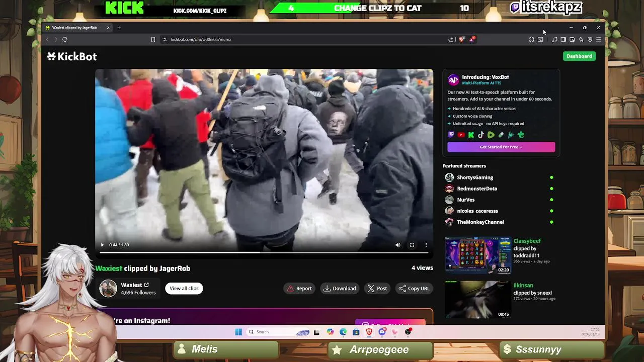Screen dimensions: 644x362
Task: Click Get Started For Free button
Action: 501,147
